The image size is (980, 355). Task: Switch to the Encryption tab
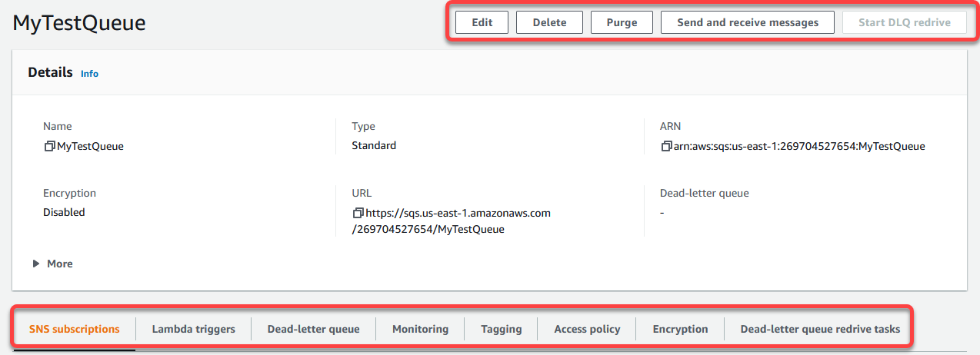click(x=680, y=329)
